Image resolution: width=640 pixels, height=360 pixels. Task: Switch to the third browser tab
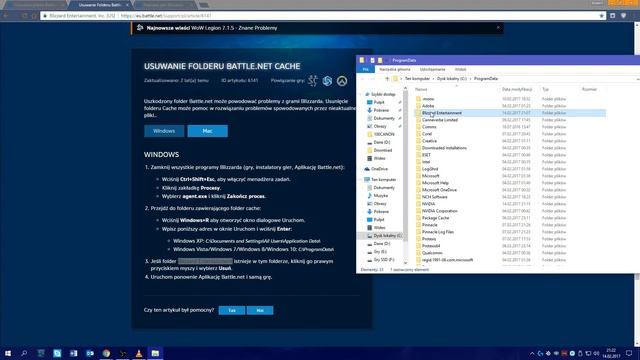(x=165, y=5)
